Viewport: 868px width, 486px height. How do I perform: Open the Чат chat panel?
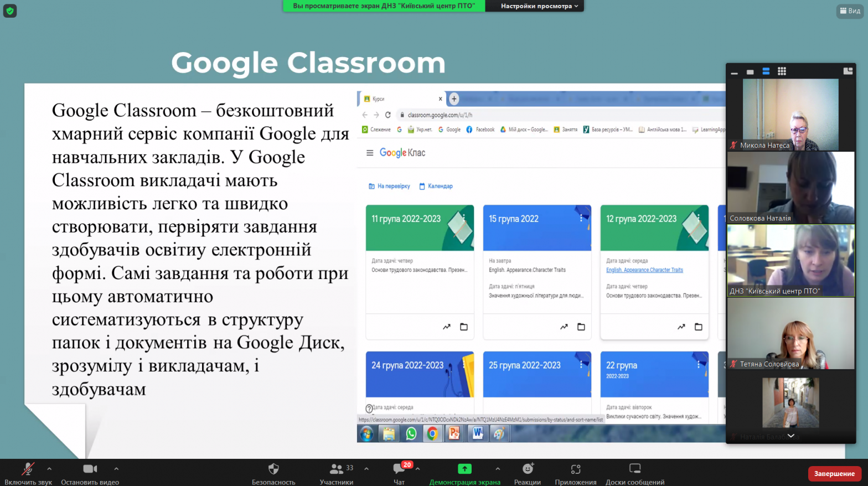(x=399, y=474)
